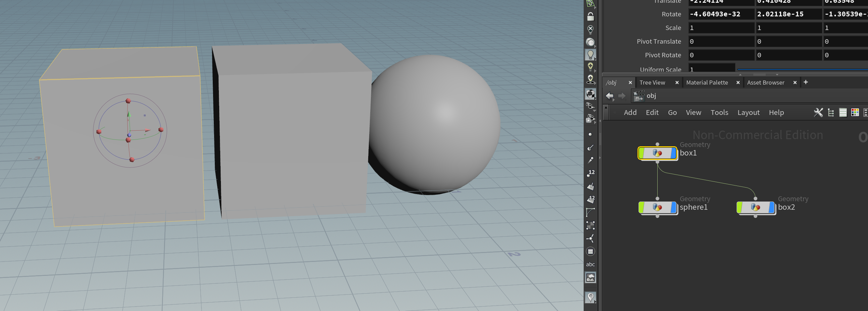Toggle display points dot icon

(590, 134)
